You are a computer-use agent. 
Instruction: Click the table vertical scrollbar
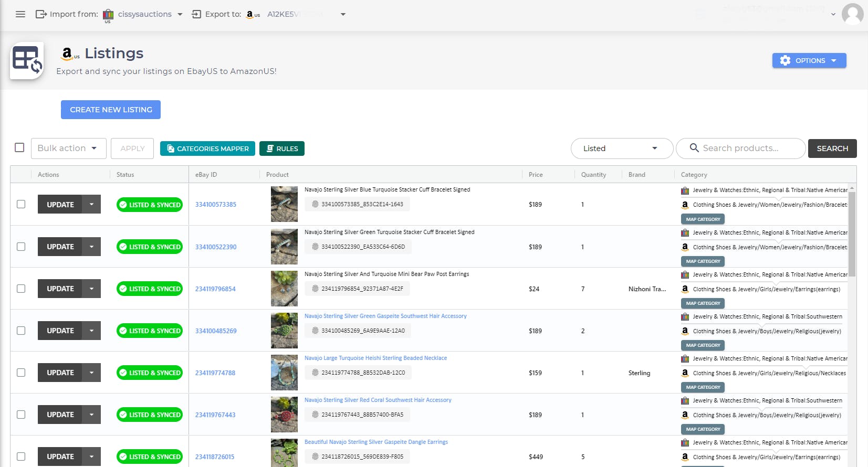[852, 234]
